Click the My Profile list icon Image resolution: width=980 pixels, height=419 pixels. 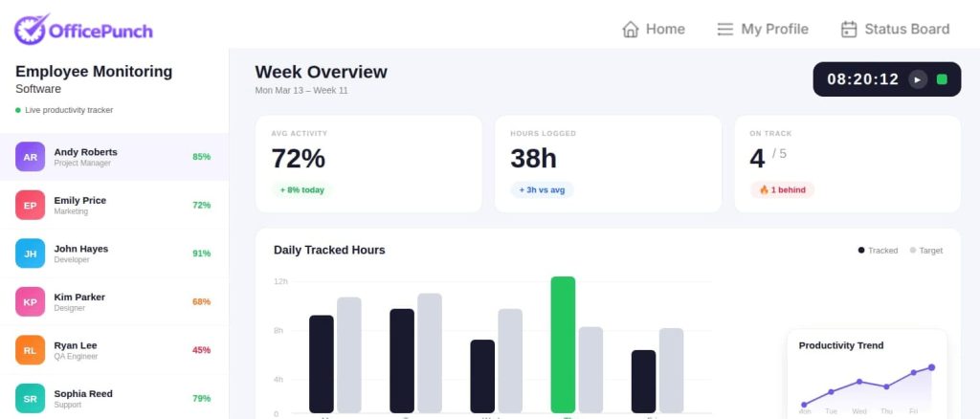click(725, 29)
